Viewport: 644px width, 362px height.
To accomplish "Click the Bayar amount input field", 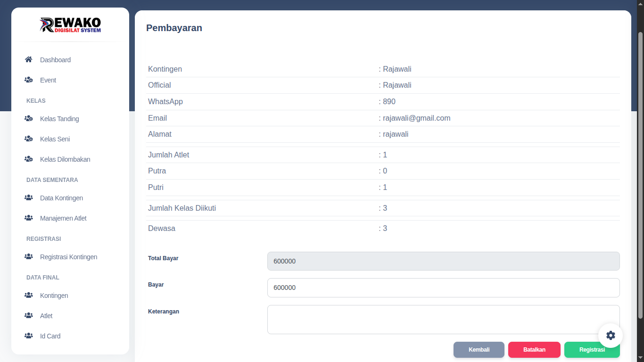I will (443, 288).
